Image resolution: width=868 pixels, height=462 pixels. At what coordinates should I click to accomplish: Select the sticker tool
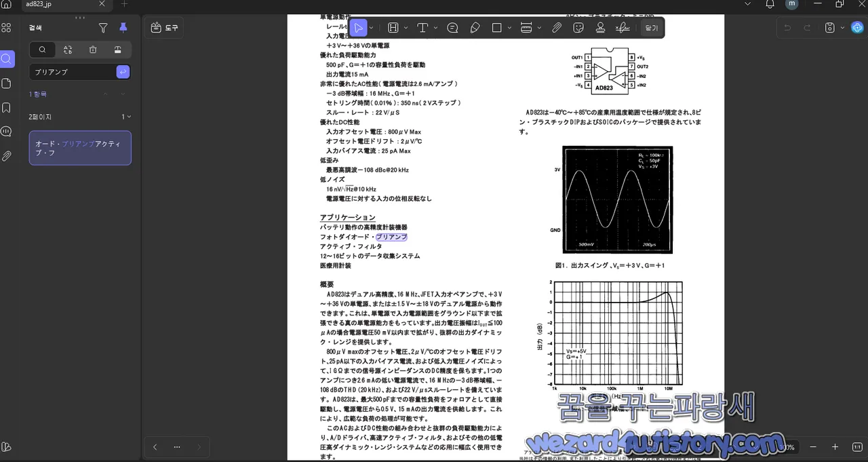click(x=578, y=28)
